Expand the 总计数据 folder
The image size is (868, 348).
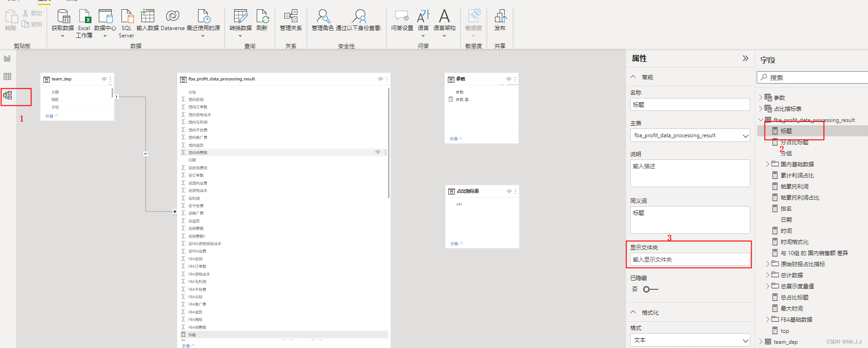tap(768, 275)
